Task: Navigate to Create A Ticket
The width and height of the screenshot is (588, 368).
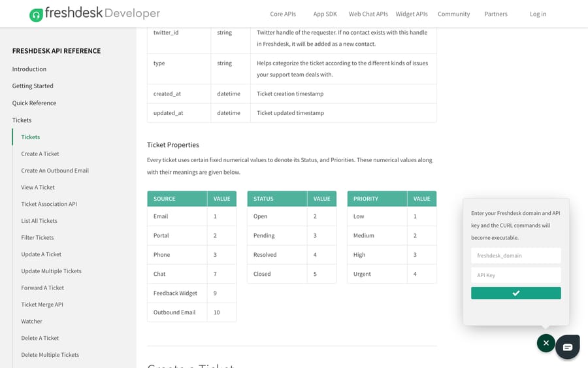Action: (40, 154)
